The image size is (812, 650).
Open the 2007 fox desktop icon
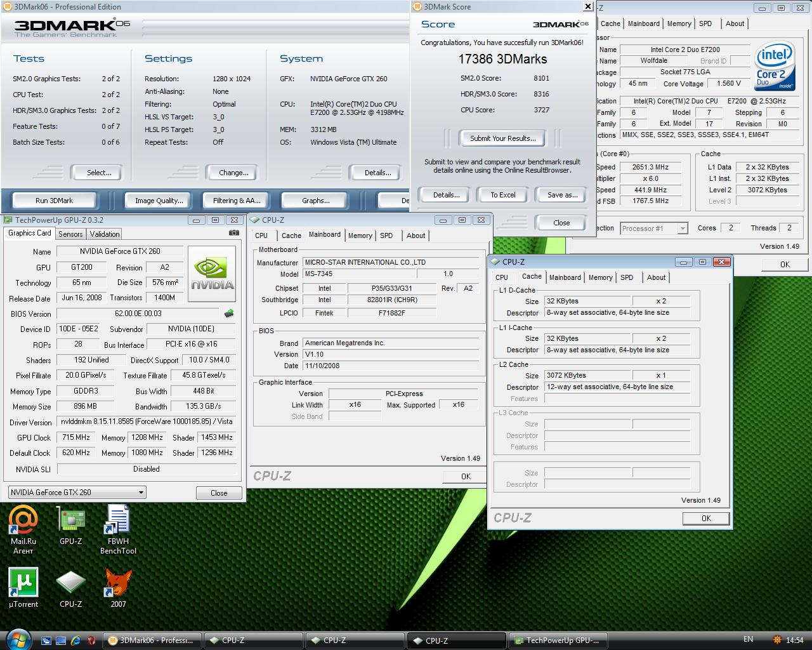(118, 588)
